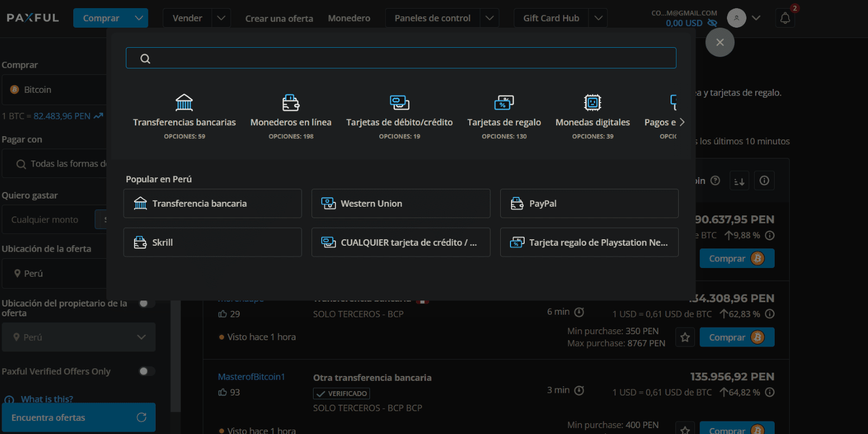Choose Transferencia bancaria payment option

[x=213, y=203]
